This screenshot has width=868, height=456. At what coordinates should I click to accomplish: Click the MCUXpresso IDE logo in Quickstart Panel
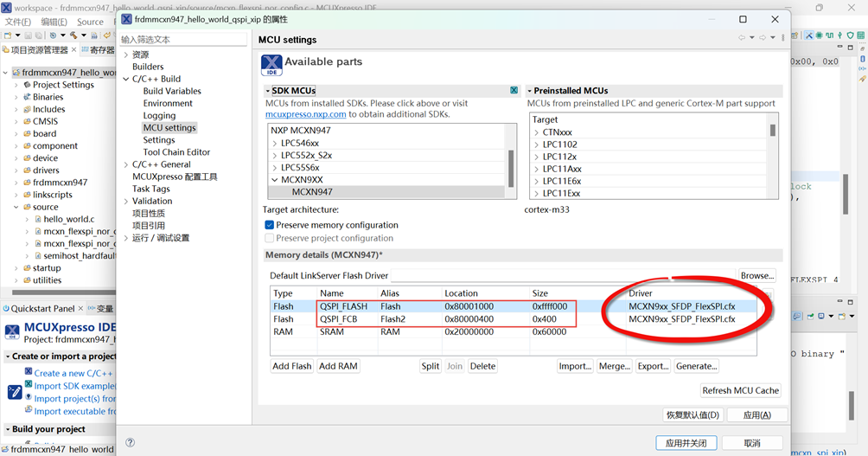(12, 332)
